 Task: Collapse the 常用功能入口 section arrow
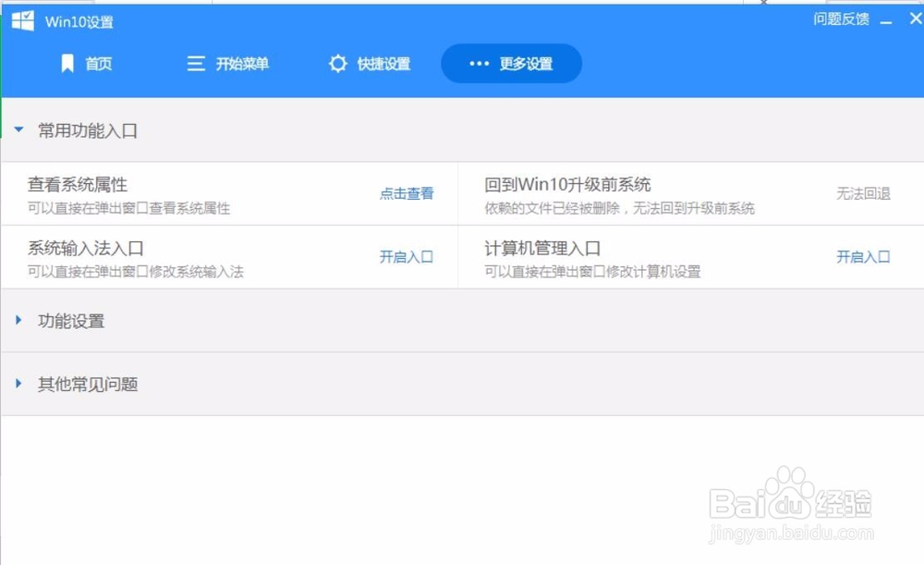click(18, 129)
